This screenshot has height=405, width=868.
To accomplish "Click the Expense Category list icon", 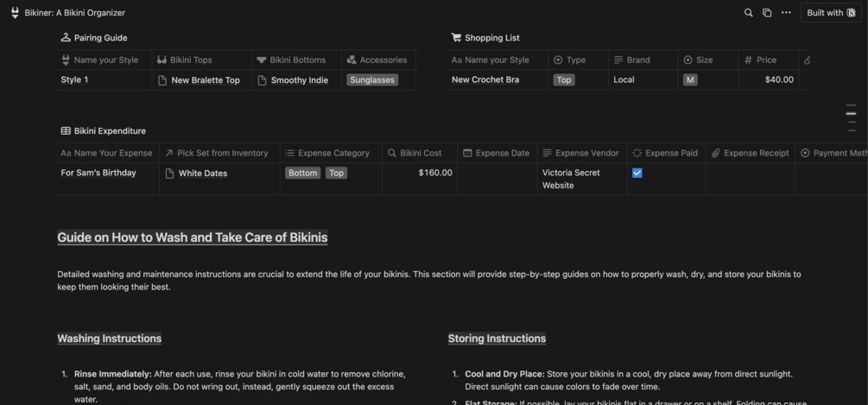I will [289, 153].
